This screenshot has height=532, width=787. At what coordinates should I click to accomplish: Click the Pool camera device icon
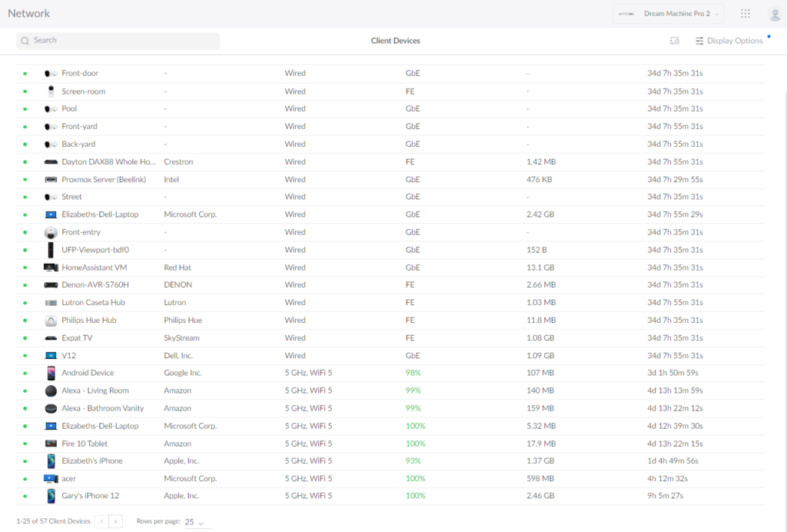click(51, 109)
